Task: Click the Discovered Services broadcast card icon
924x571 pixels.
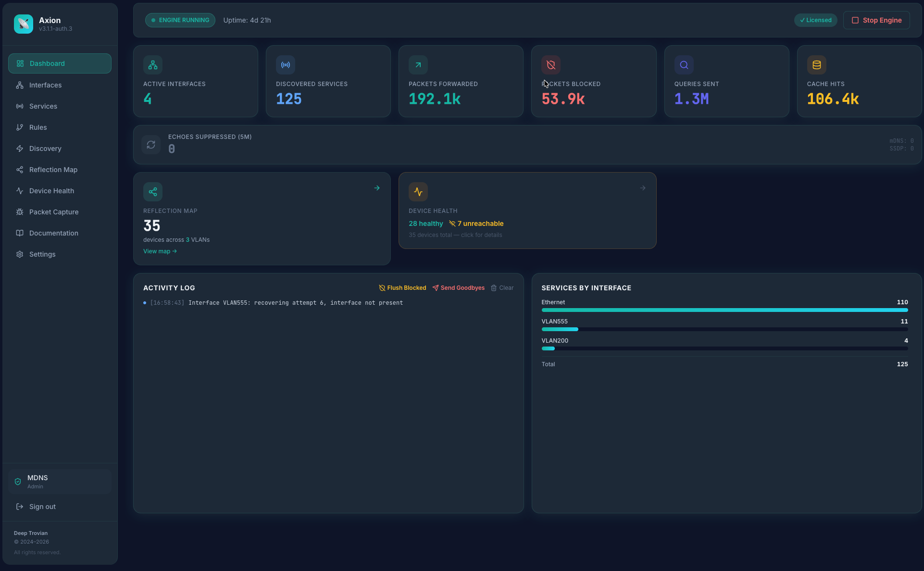Action: point(286,65)
